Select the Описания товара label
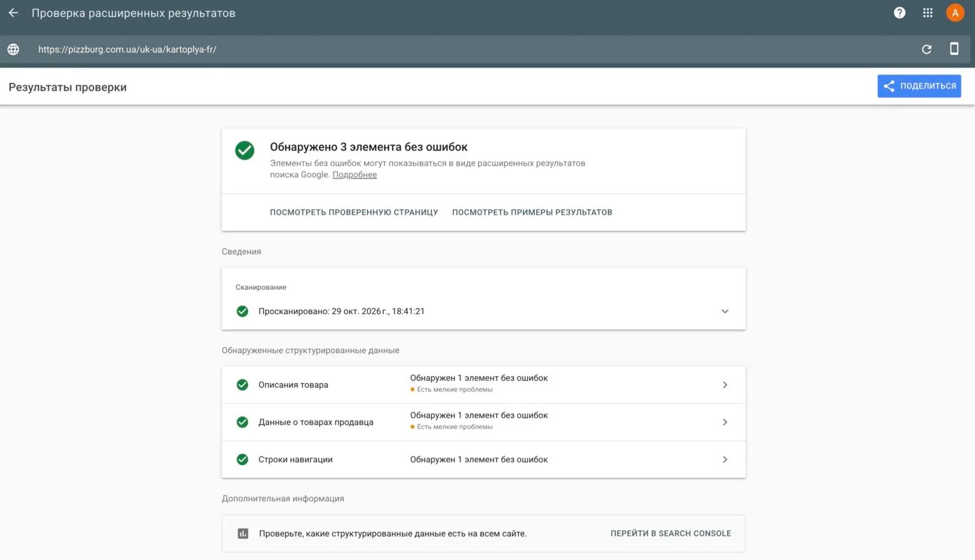This screenshot has height=560, width=975. (293, 384)
